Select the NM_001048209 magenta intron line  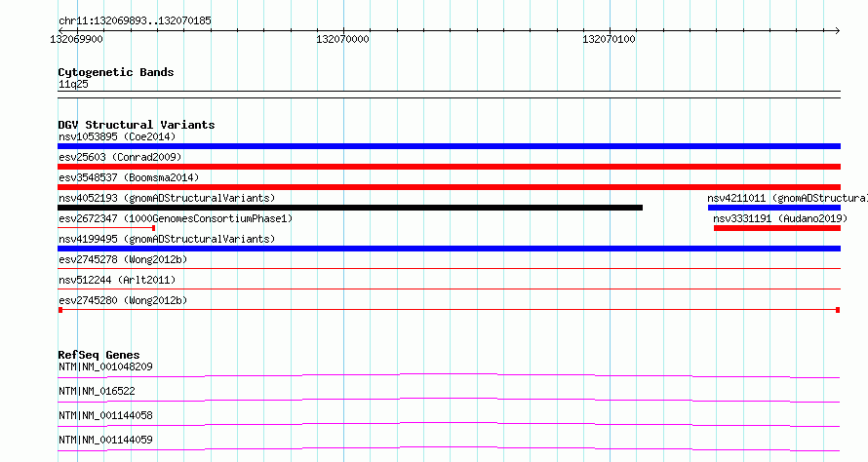pos(449,375)
